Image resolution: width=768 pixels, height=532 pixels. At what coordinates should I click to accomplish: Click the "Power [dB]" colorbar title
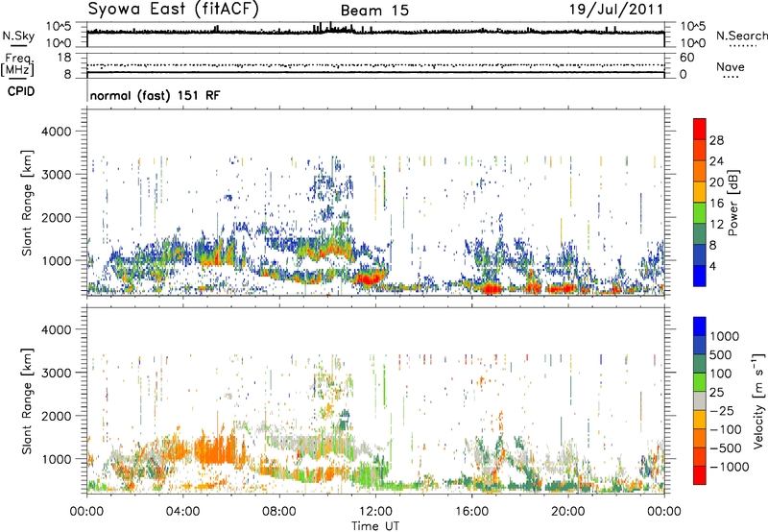pyautogui.click(x=732, y=203)
